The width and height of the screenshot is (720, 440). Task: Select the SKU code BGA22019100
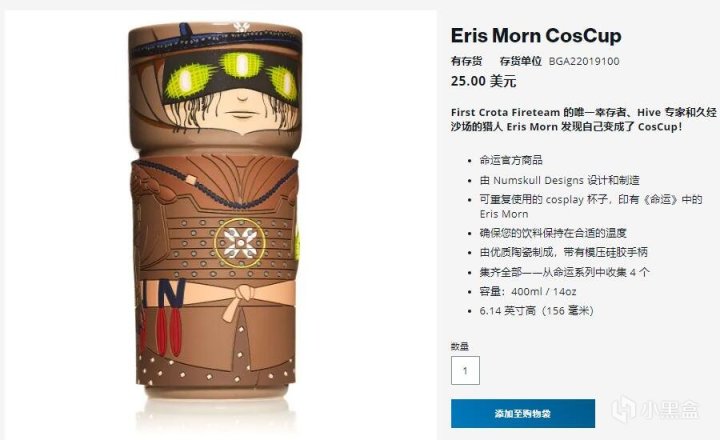[584, 61]
